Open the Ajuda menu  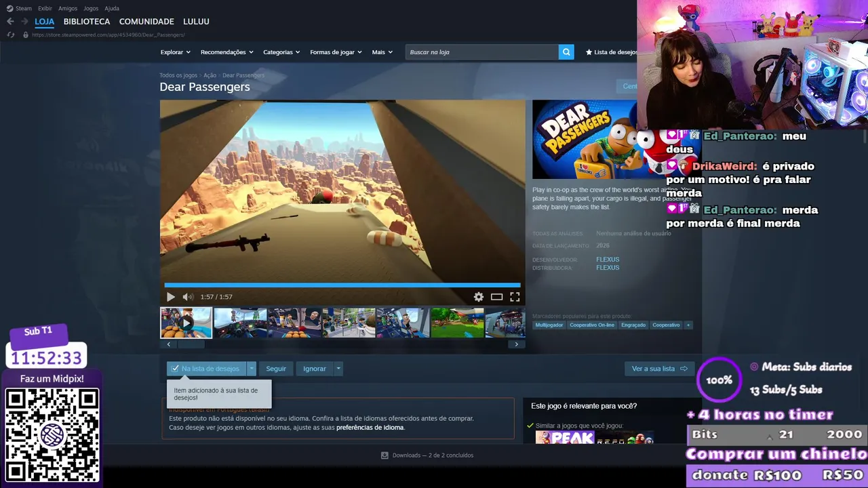point(112,8)
